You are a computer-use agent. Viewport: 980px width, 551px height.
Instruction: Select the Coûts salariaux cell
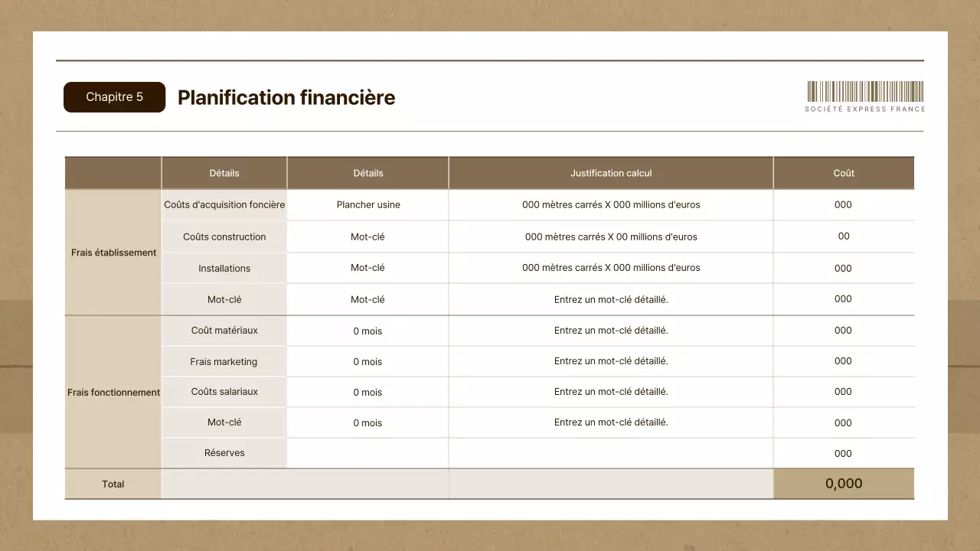(x=224, y=392)
